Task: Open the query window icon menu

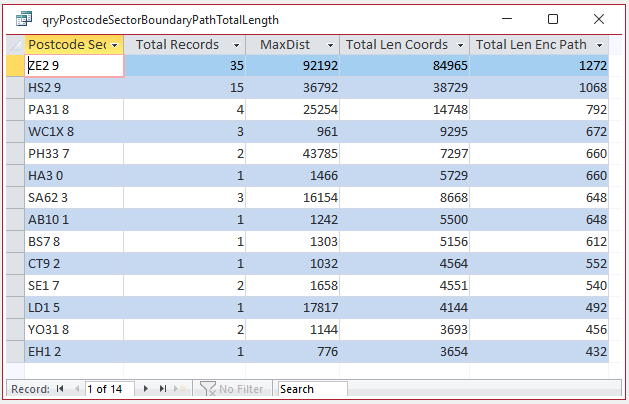Action: [x=24, y=19]
